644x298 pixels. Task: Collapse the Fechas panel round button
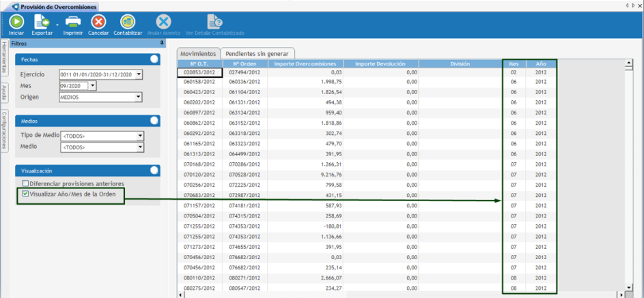tap(154, 59)
